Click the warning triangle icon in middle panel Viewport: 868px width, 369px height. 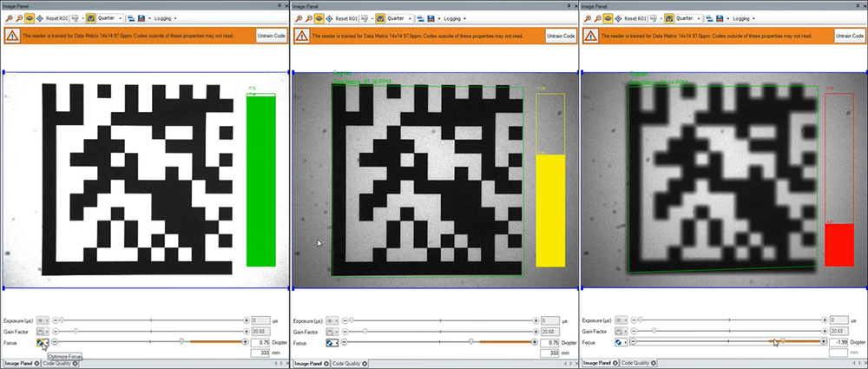(302, 36)
